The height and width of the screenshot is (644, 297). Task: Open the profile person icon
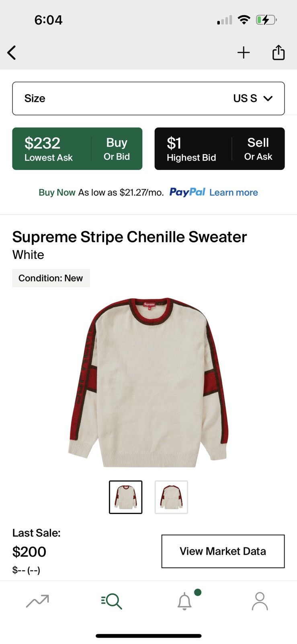[260, 601]
